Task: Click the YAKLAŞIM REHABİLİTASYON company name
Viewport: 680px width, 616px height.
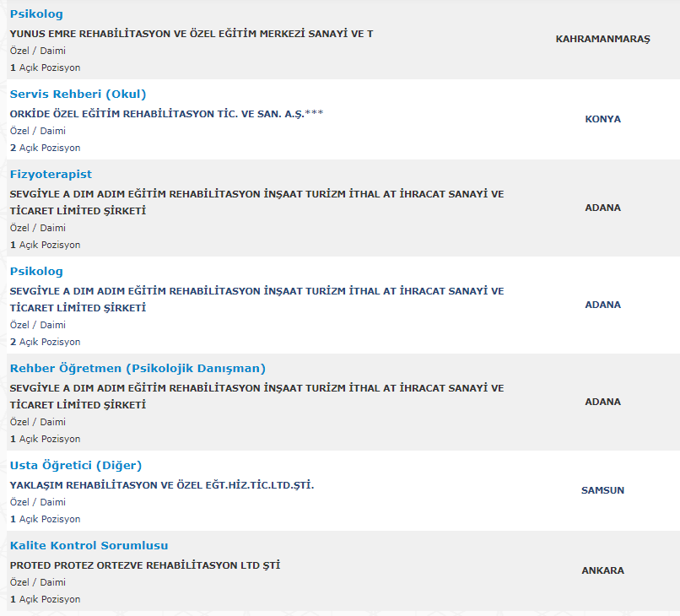Action: point(161,485)
